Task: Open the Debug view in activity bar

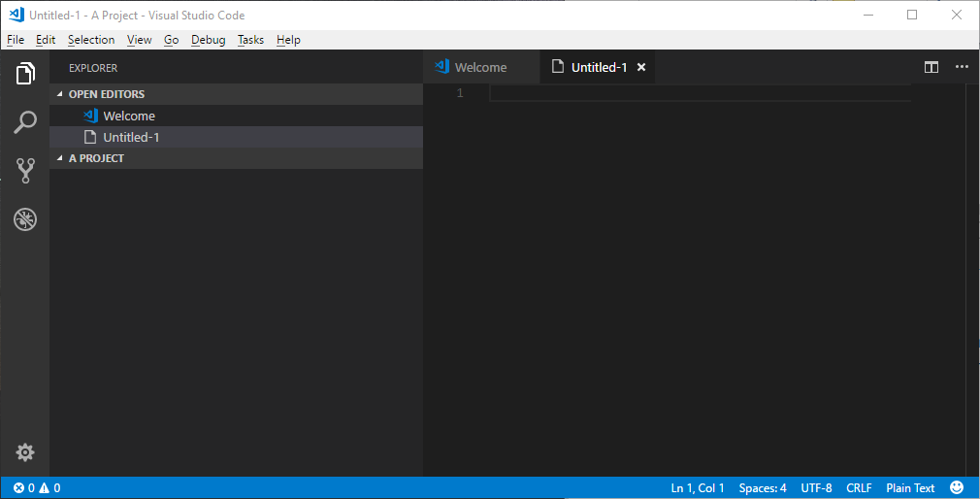Action: tap(25, 218)
